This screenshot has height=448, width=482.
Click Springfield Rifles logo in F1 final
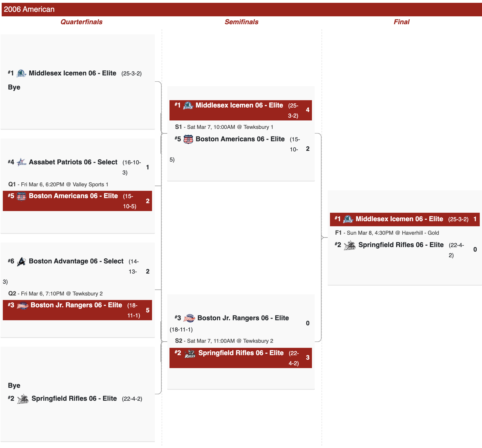point(350,245)
